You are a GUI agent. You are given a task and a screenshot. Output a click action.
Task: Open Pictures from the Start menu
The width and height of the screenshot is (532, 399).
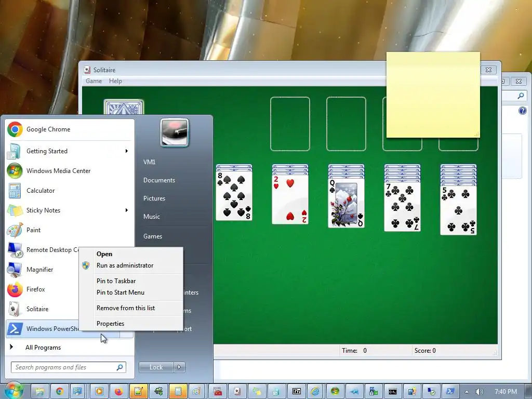154,198
